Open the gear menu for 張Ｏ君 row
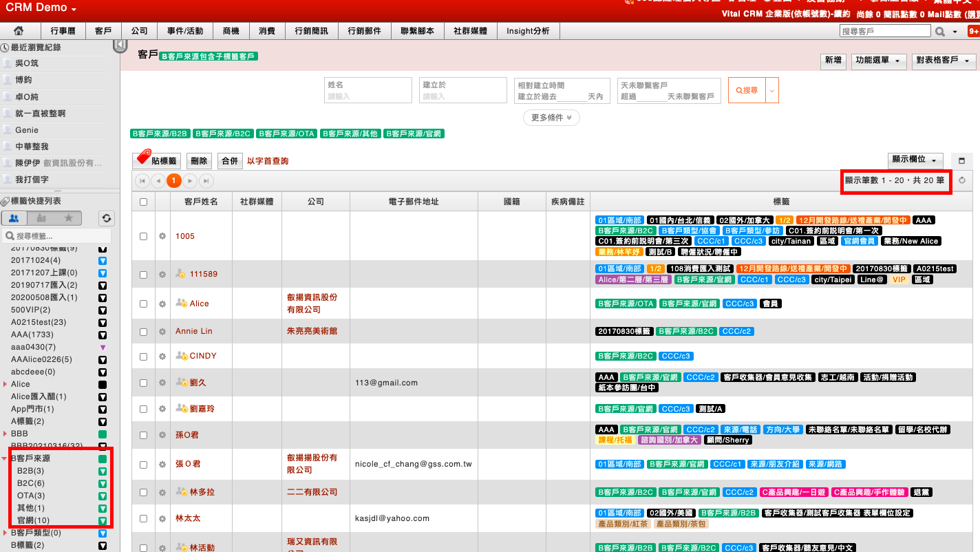 point(162,465)
